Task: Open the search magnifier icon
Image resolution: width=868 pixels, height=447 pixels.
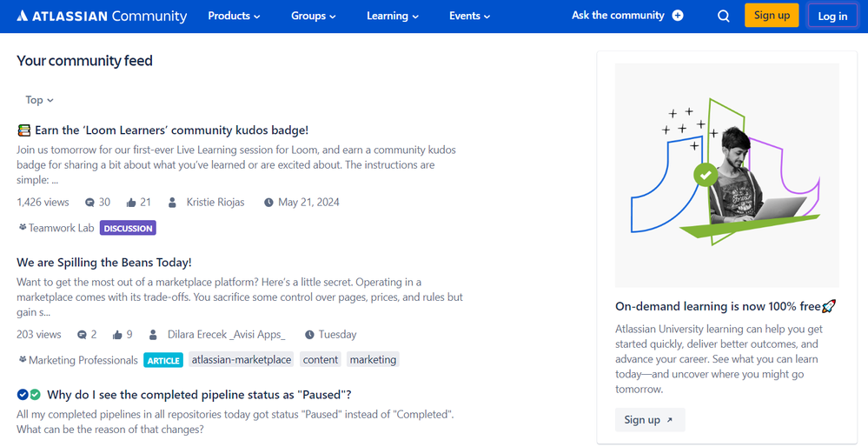Action: (x=724, y=16)
